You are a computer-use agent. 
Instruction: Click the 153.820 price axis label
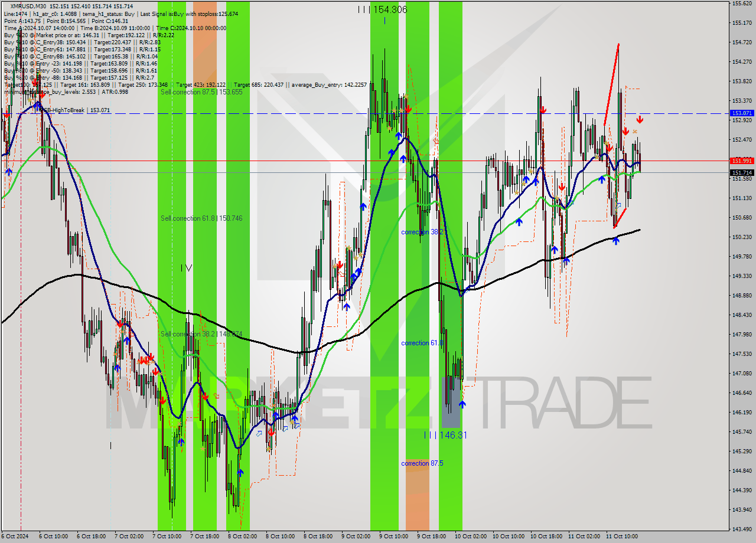(x=742, y=81)
